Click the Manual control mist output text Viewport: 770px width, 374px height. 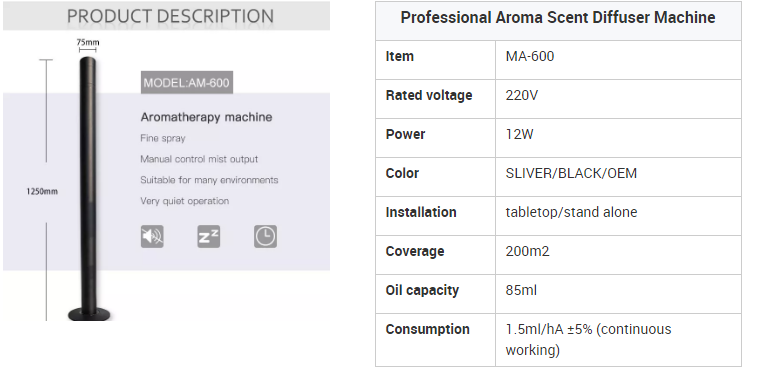pos(199,159)
